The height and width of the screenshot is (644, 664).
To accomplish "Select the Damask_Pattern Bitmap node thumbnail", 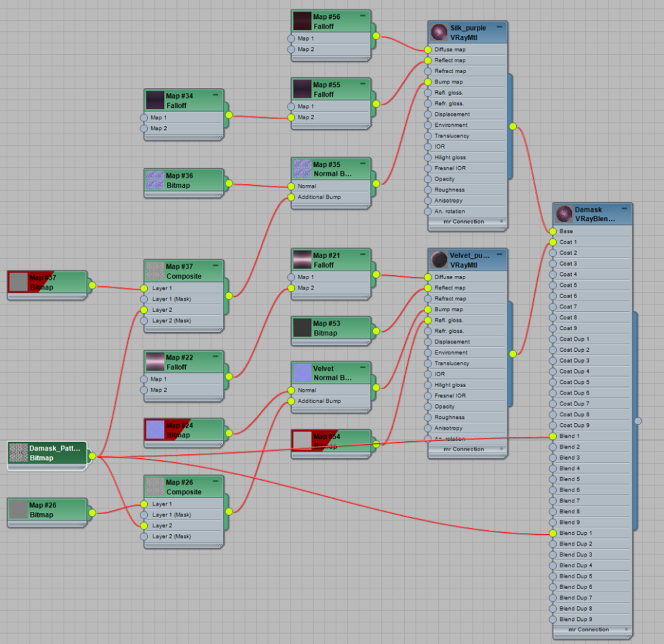I will tap(18, 453).
